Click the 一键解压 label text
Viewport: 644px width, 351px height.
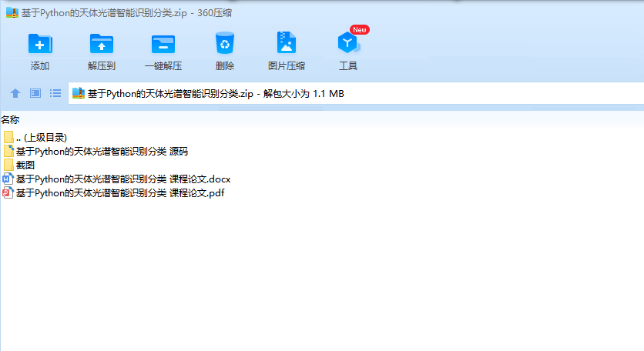point(163,66)
